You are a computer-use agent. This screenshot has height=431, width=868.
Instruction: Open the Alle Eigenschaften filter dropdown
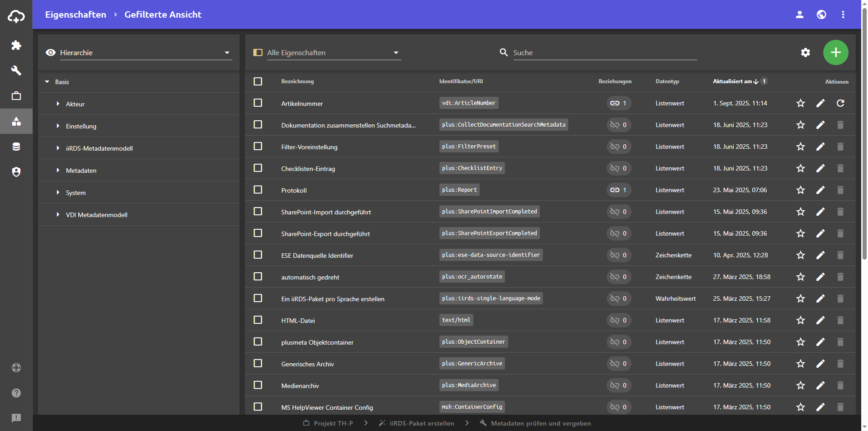(333, 52)
